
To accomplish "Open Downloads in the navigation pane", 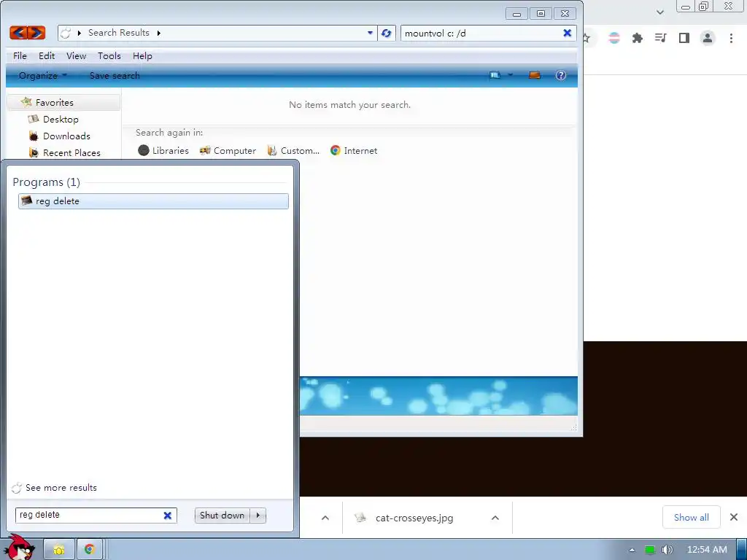I will [66, 136].
